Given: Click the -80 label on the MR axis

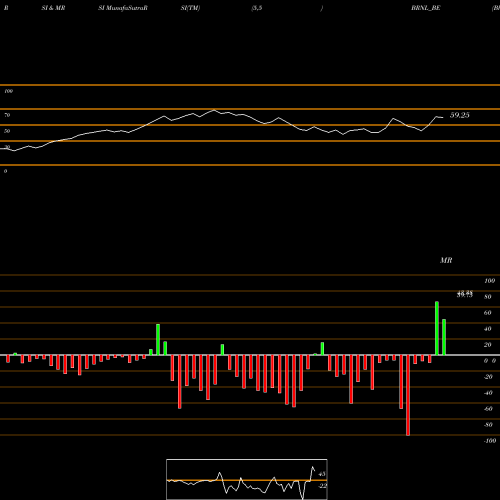Looking at the screenshot, I should pyautogui.click(x=488, y=425).
